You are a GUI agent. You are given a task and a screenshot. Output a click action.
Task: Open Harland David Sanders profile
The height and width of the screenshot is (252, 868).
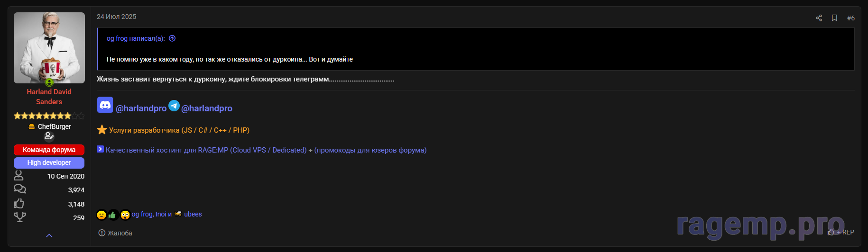click(49, 97)
